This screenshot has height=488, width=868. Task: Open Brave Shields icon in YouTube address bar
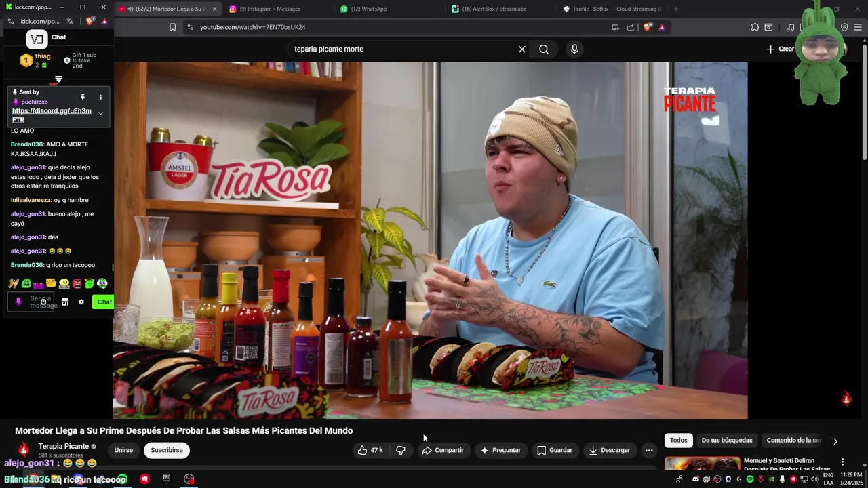pyautogui.click(x=648, y=27)
